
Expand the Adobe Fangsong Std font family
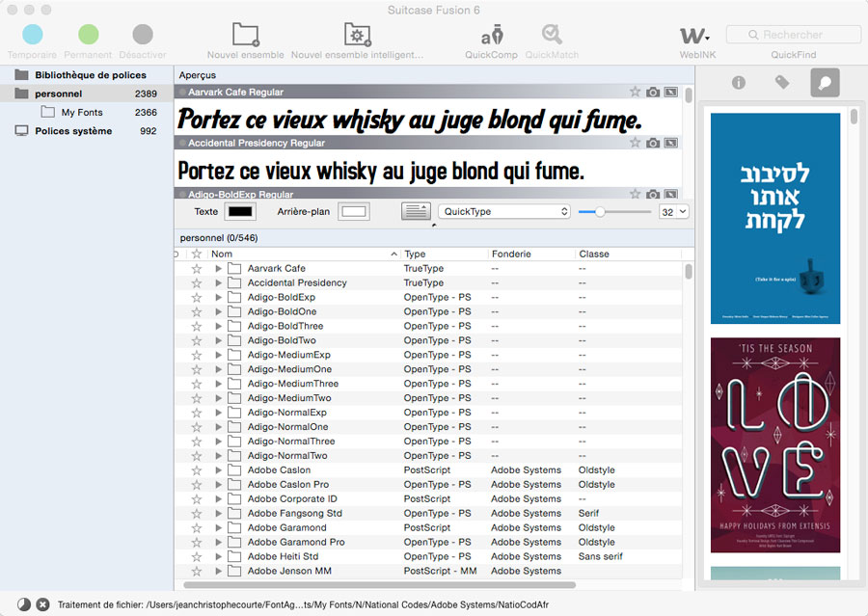pos(218,513)
